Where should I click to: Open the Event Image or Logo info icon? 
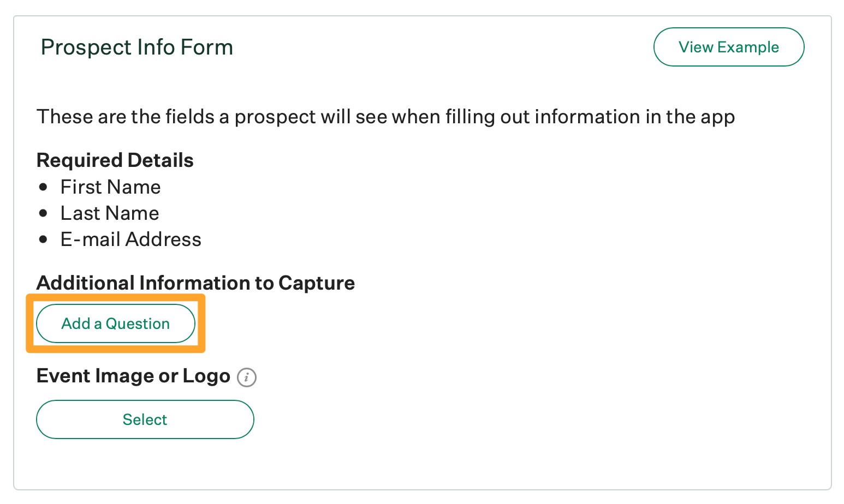[247, 377]
